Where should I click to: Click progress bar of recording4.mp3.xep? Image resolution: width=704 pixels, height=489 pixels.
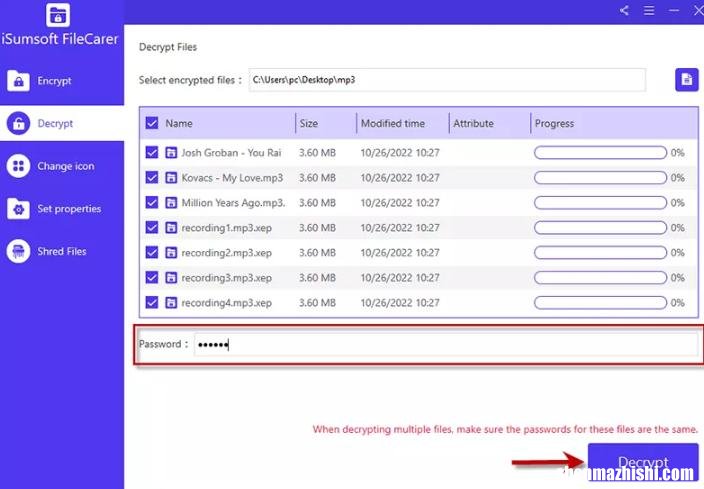click(x=600, y=303)
